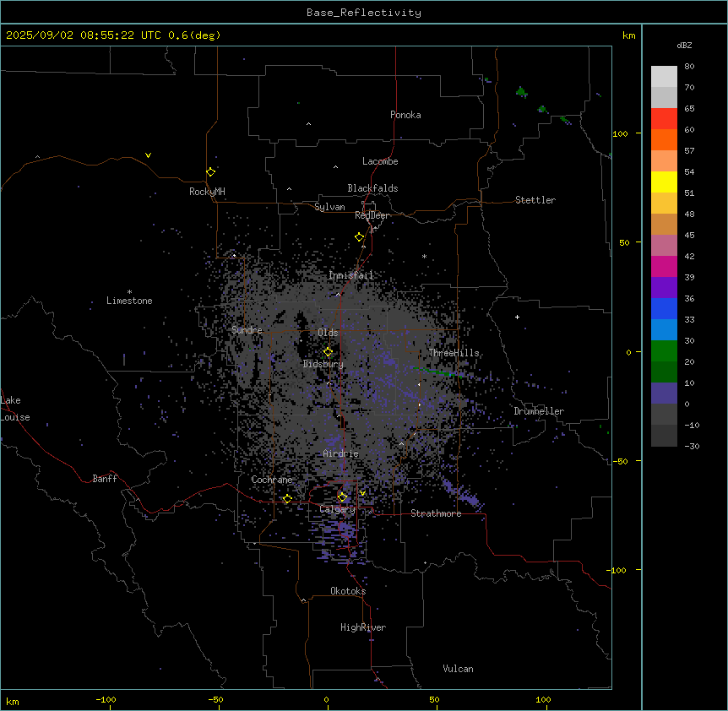Click the white asterisk above Limestone label

[x=129, y=291]
